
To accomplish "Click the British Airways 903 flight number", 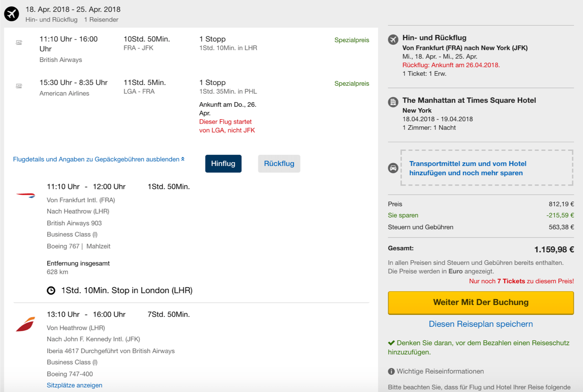I will pos(74,223).
